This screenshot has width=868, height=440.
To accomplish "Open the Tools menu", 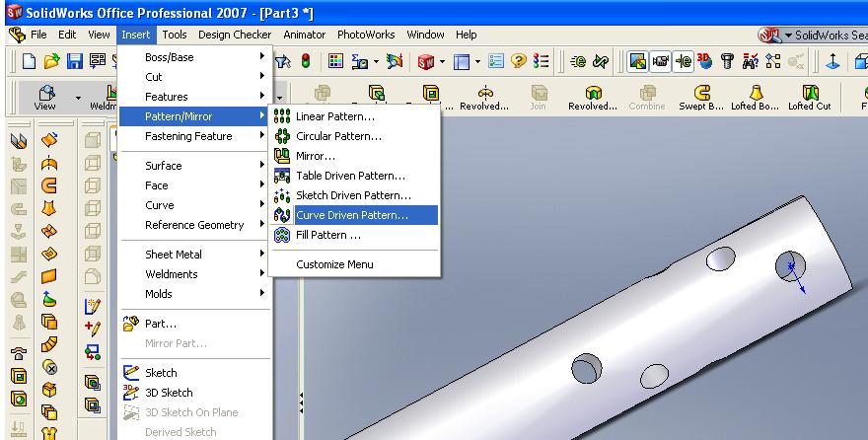I will (x=175, y=35).
